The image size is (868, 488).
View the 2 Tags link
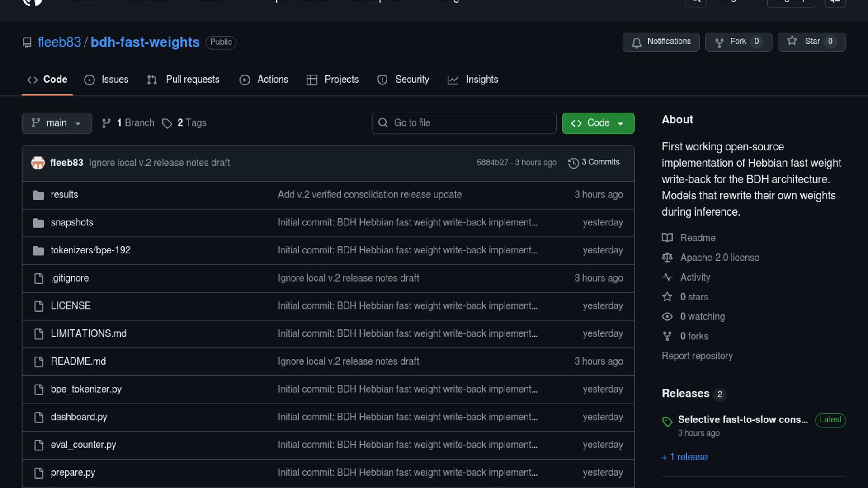pyautogui.click(x=184, y=123)
